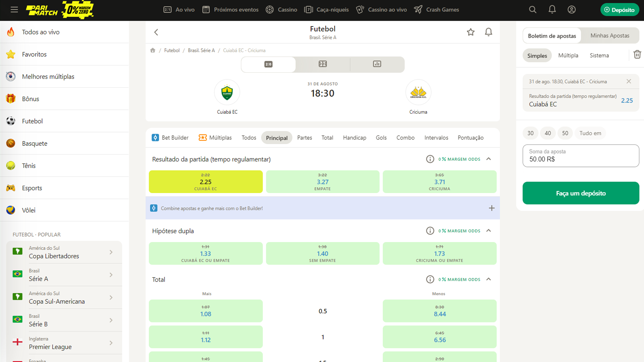Screen dimensions: 644x362
Task: Go back using the left arrow
Action: pyautogui.click(x=156, y=32)
